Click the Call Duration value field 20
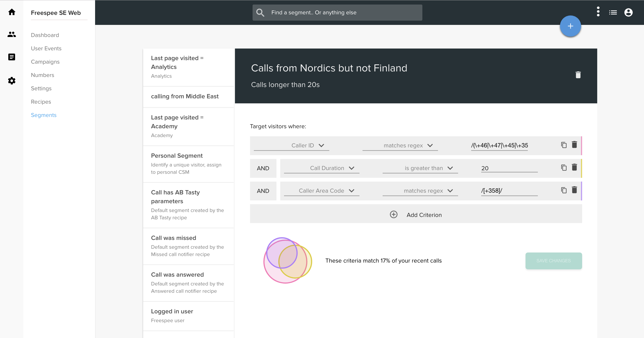 [509, 168]
